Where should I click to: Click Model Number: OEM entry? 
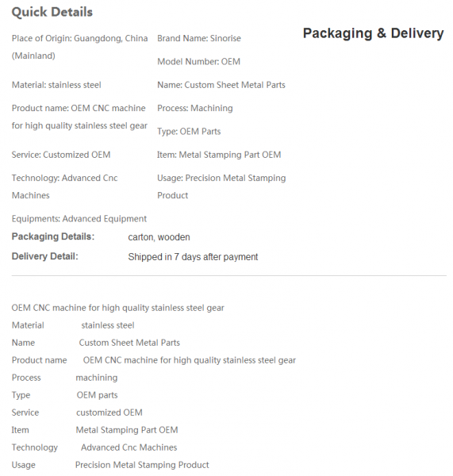(198, 62)
